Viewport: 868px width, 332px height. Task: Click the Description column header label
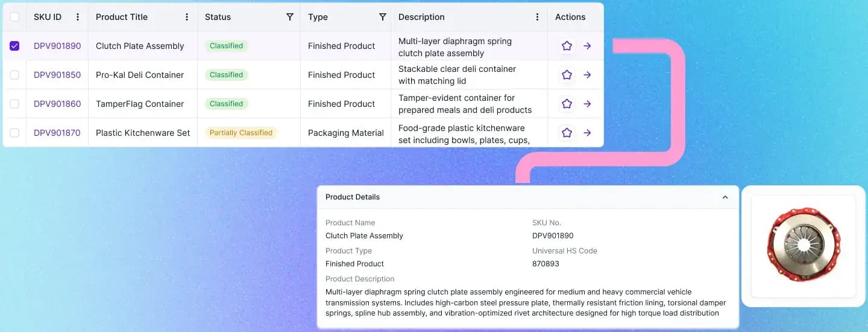(x=421, y=17)
